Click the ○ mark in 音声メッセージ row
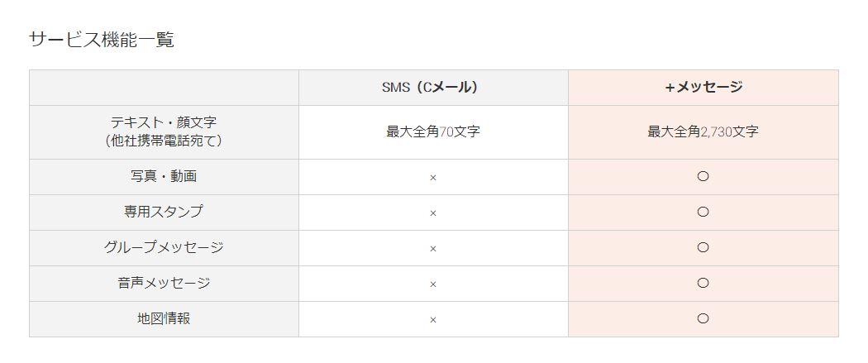868x363 pixels. (x=703, y=283)
